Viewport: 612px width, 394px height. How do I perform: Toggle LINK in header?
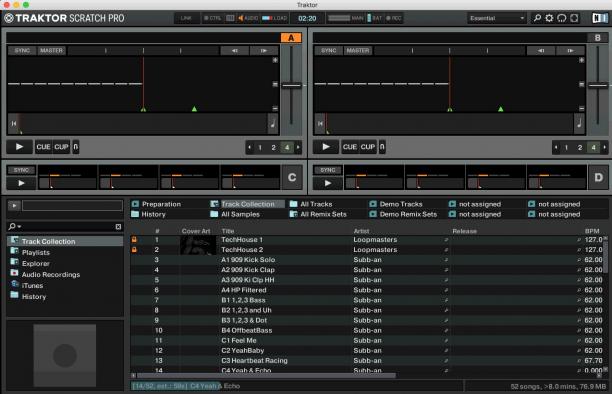coord(186,18)
